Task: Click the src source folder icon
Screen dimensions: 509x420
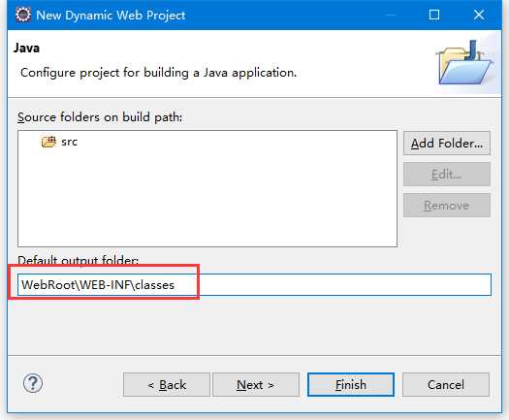Action: click(x=48, y=142)
